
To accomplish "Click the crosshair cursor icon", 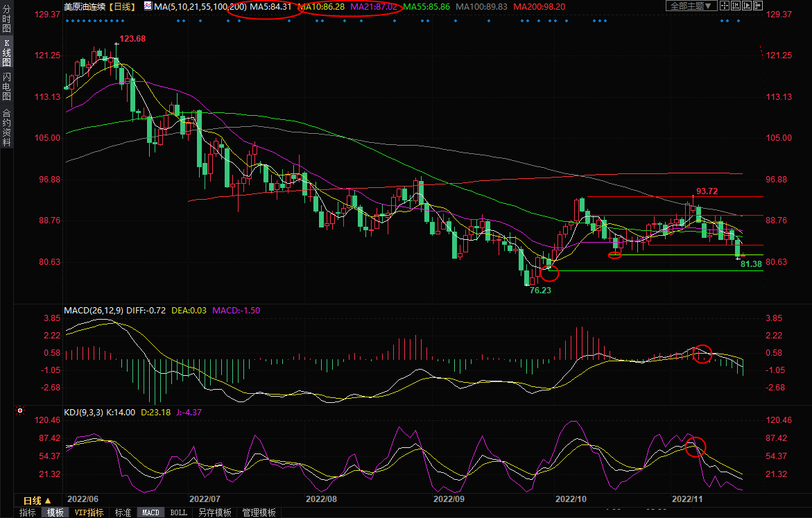I will click(725, 6).
